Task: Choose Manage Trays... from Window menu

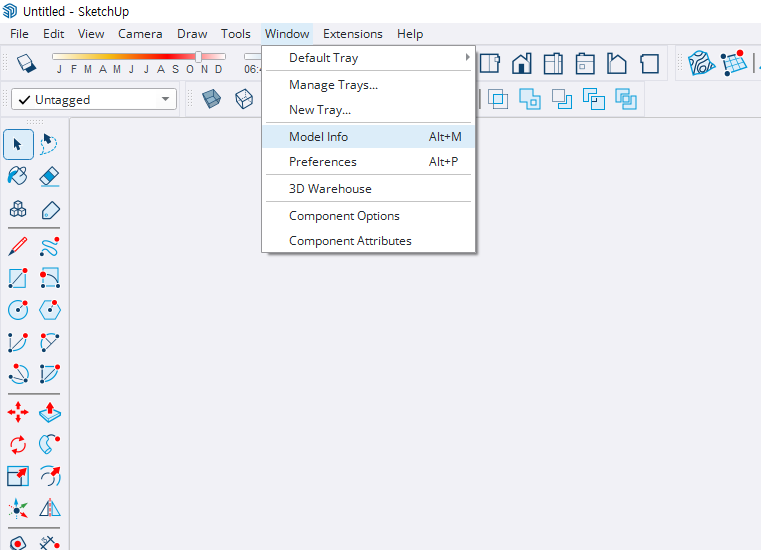Action: 368,85
